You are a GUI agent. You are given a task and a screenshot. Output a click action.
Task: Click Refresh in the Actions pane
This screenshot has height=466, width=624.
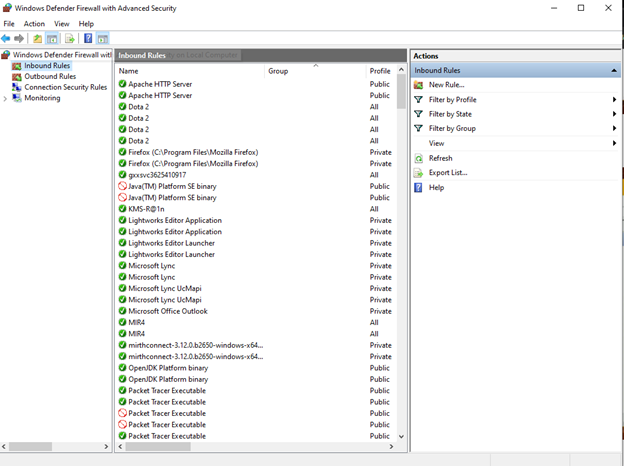tap(441, 158)
